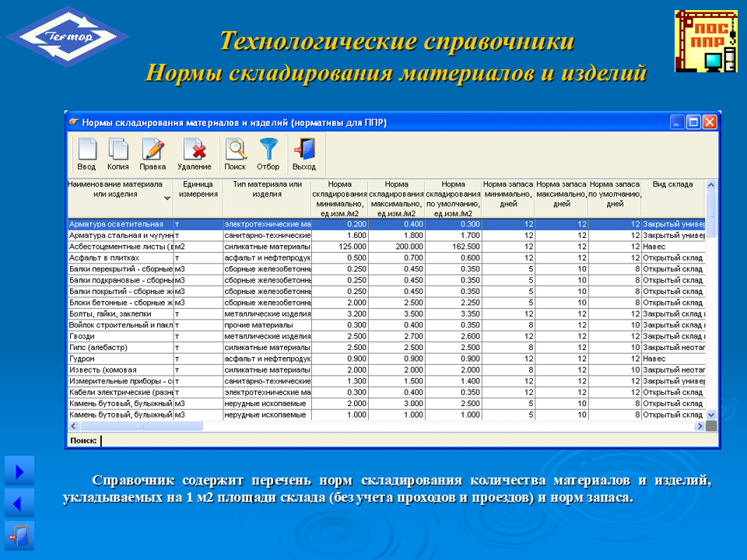Select row Известь (комовая
The height and width of the screenshot is (560, 747).
[x=387, y=369]
